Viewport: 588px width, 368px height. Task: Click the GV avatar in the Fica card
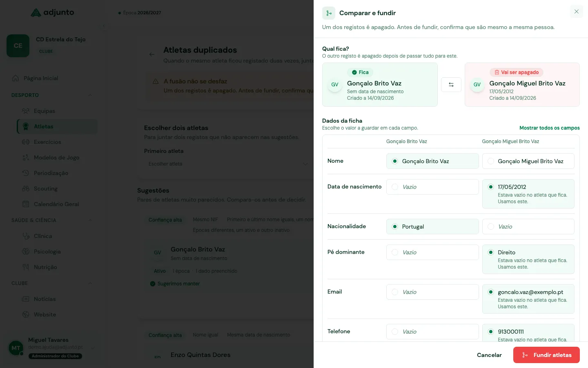(335, 85)
